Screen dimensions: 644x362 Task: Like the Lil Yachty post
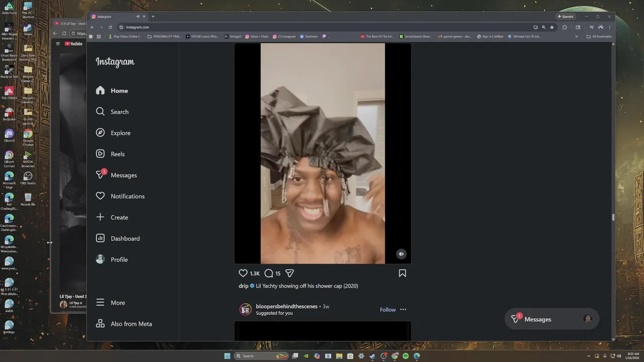coord(243,273)
